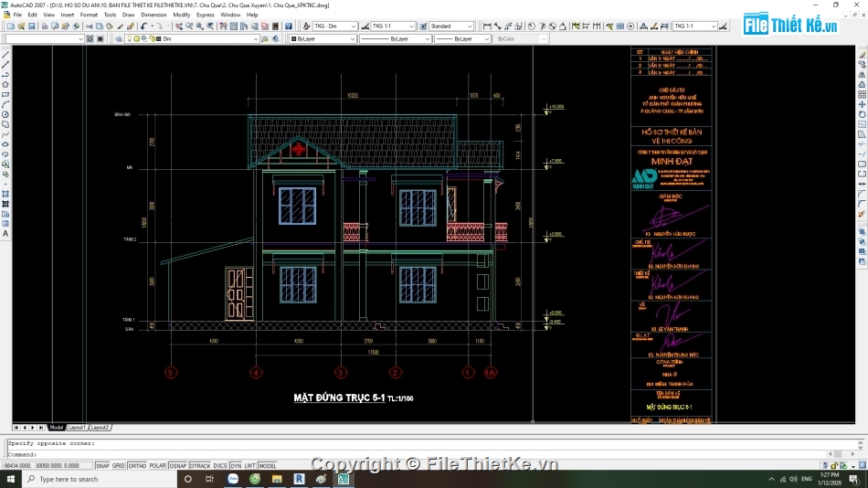868x488 pixels.
Task: Open the ByLayer color dropdown
Action: tap(323, 38)
